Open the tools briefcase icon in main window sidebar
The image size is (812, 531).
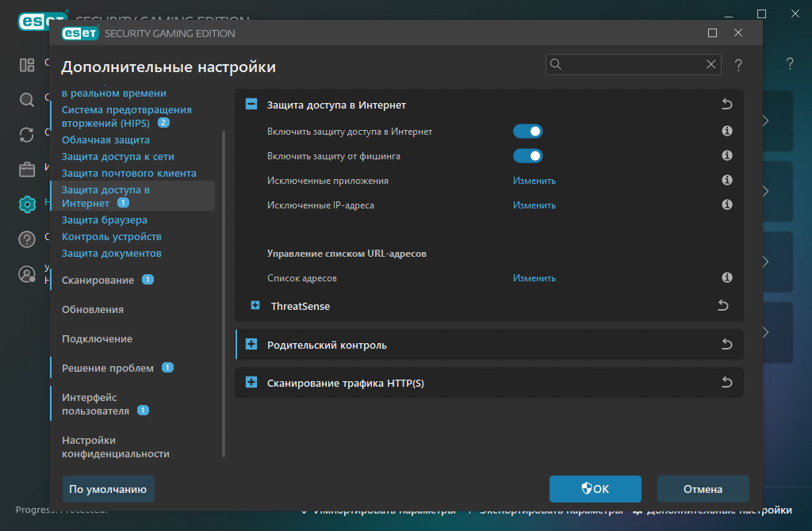[27, 170]
